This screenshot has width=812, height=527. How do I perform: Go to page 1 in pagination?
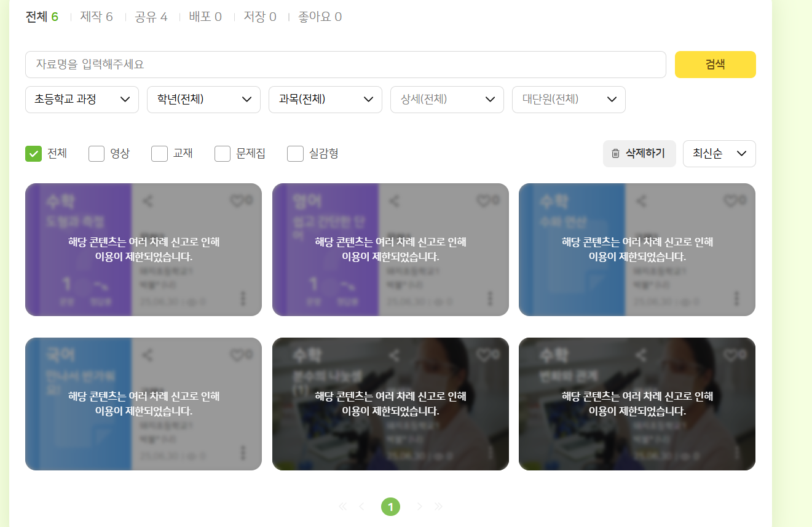[x=390, y=507]
